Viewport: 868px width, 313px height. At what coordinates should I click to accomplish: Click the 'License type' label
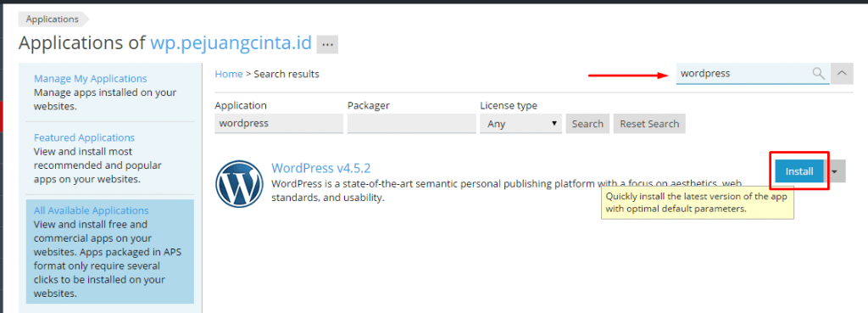(x=509, y=105)
